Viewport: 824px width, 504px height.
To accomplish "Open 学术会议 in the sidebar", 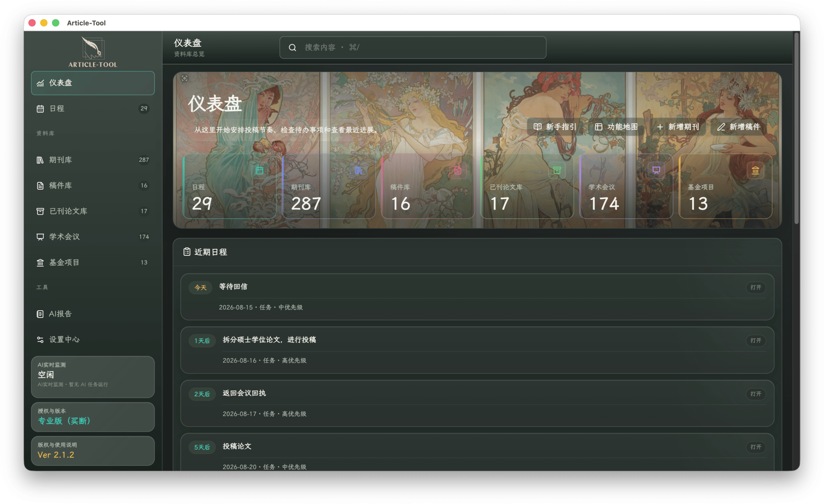I will (x=93, y=237).
